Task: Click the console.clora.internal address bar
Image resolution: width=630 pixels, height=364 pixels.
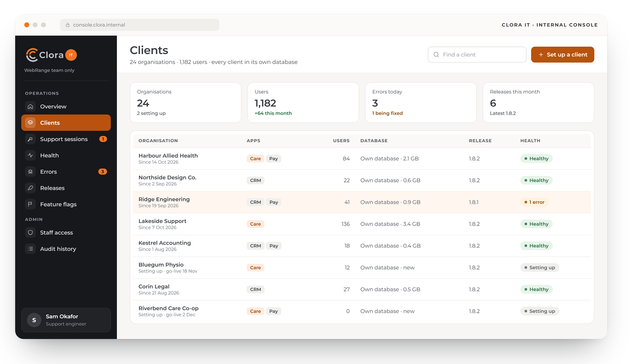Action: coord(140,25)
